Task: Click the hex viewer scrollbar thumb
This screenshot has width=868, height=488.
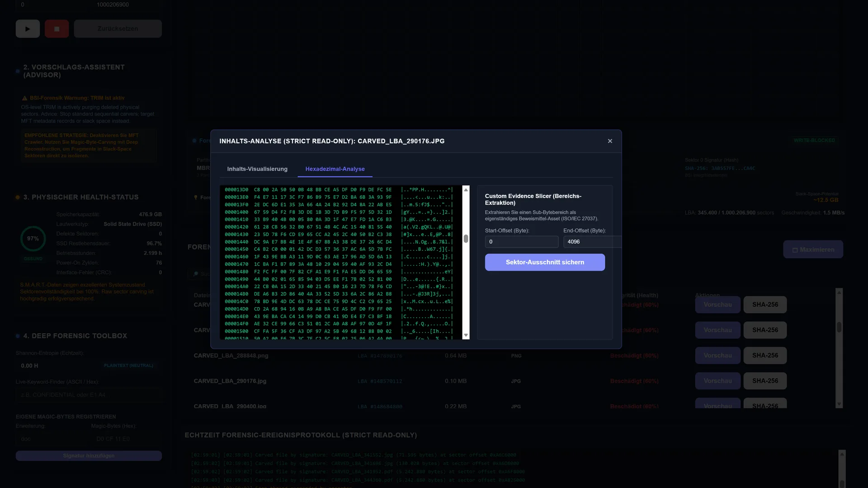Action: [x=466, y=239]
